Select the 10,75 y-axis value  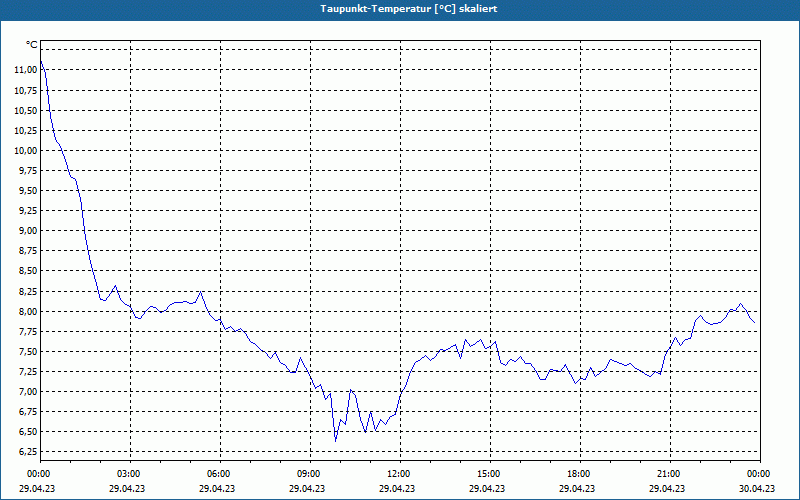click(26, 90)
